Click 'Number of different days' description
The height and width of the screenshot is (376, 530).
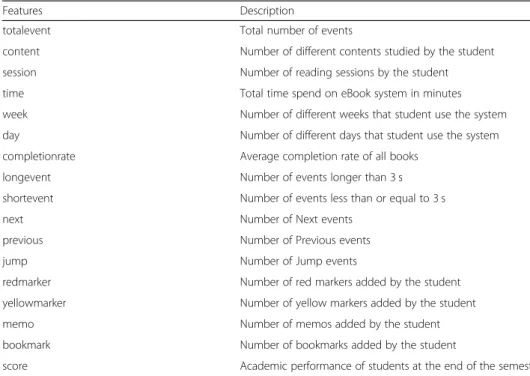click(x=369, y=136)
